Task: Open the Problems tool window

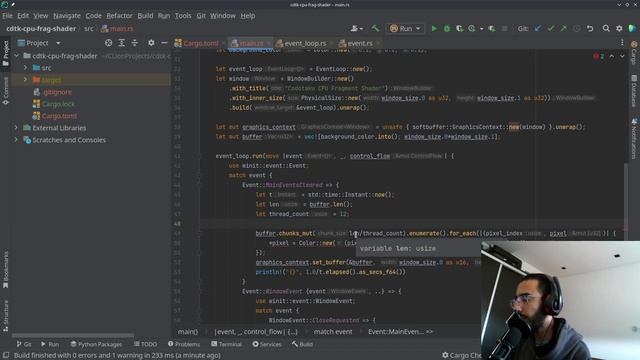Action: coord(184,344)
